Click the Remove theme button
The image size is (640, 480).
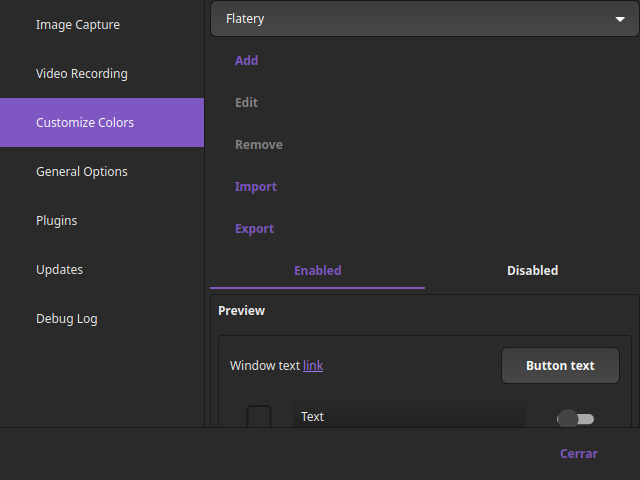(258, 145)
